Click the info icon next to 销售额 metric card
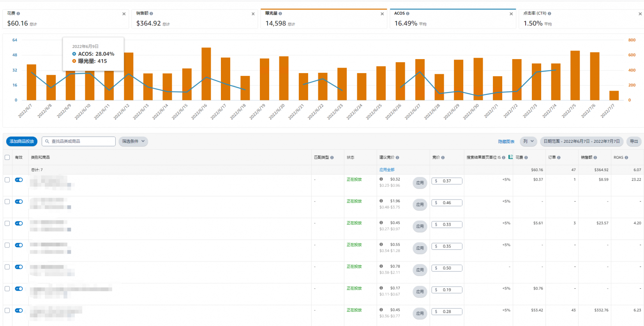Viewport: 644px width, 326px height. [151, 14]
